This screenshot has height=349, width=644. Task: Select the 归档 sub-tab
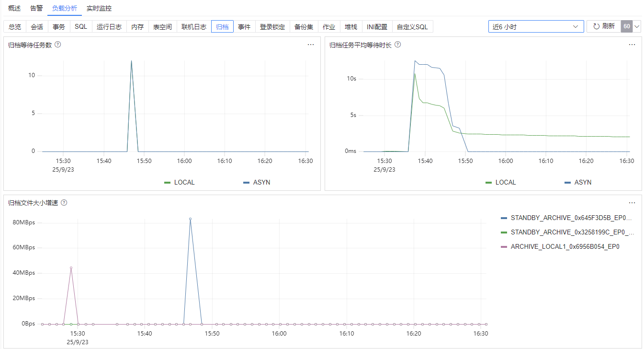tap(222, 27)
